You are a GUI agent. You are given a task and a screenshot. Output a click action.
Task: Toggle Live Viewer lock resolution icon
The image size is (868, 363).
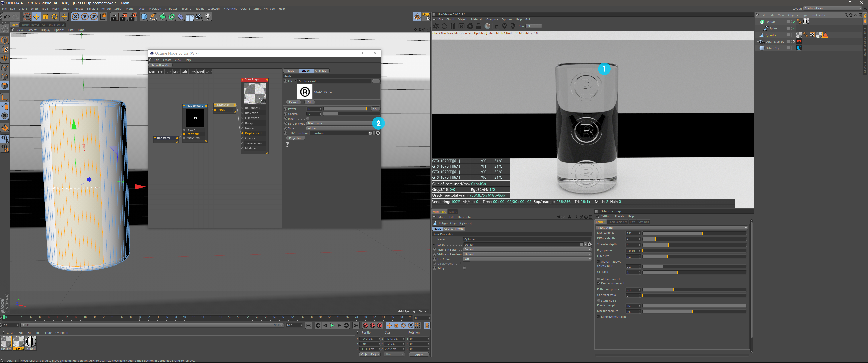[x=478, y=26]
